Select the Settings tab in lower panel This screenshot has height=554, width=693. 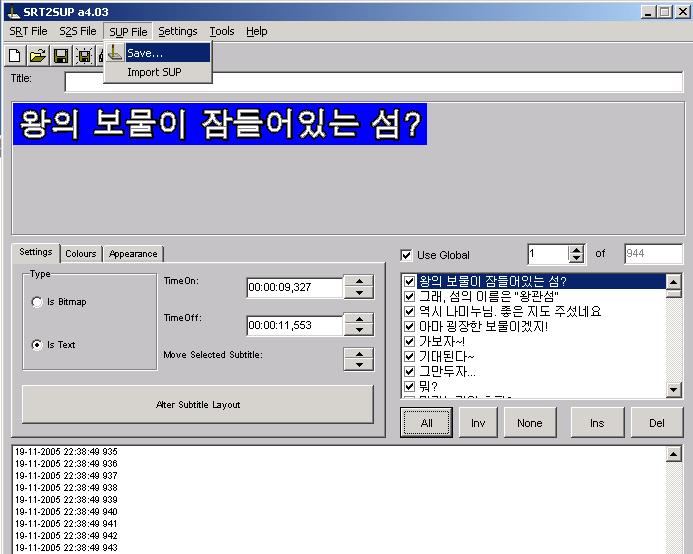[35, 252]
